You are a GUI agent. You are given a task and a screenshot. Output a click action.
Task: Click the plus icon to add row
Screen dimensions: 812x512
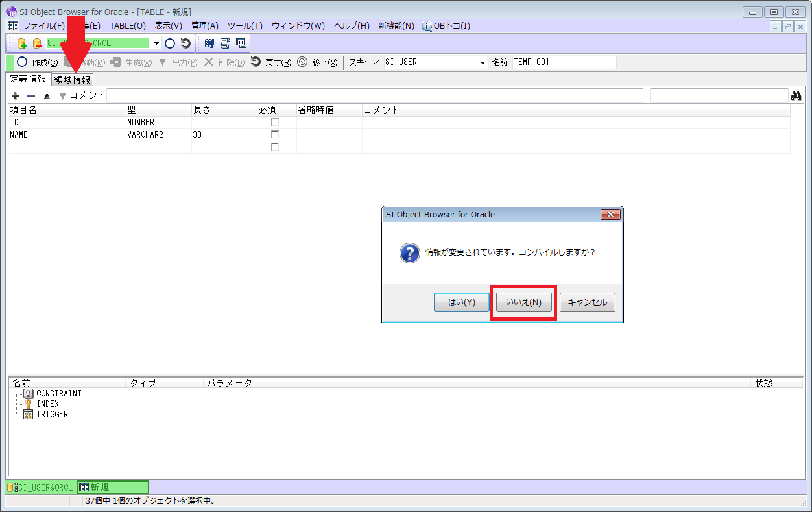[16, 96]
